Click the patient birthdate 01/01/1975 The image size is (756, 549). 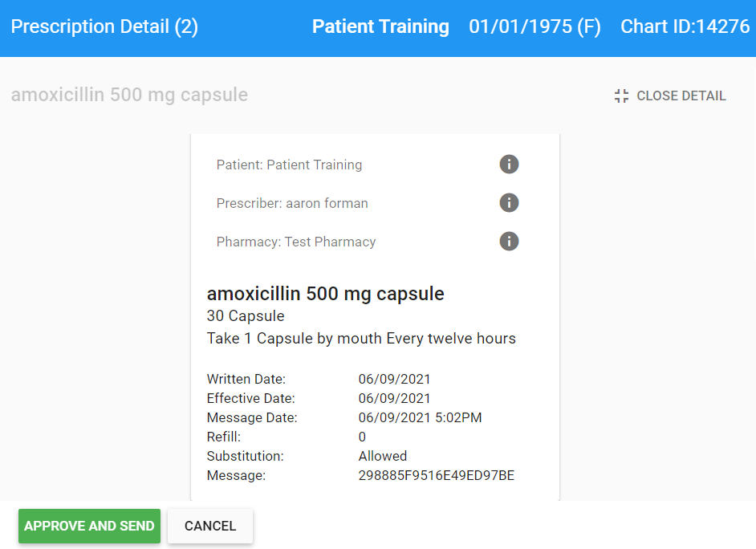tap(534, 26)
